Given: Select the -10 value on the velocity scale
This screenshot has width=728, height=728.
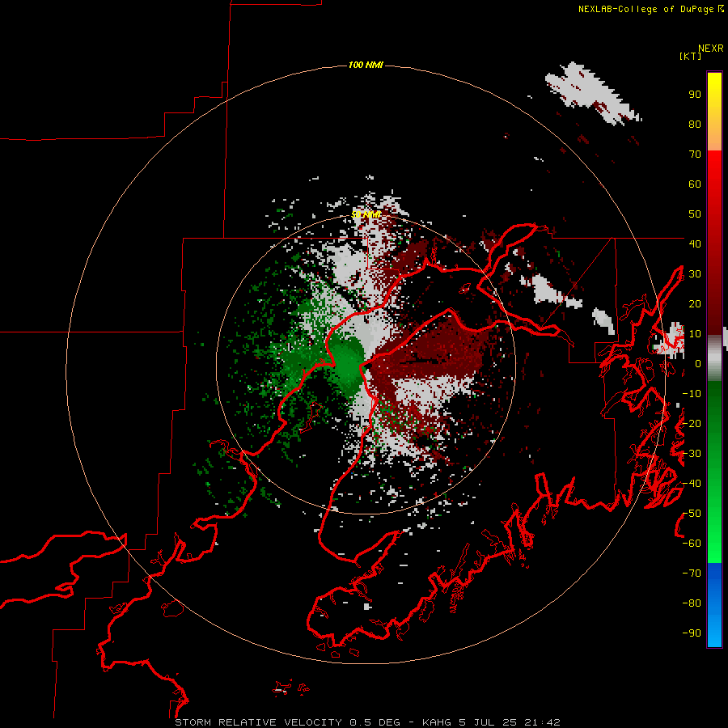Looking at the screenshot, I should coord(692,394).
